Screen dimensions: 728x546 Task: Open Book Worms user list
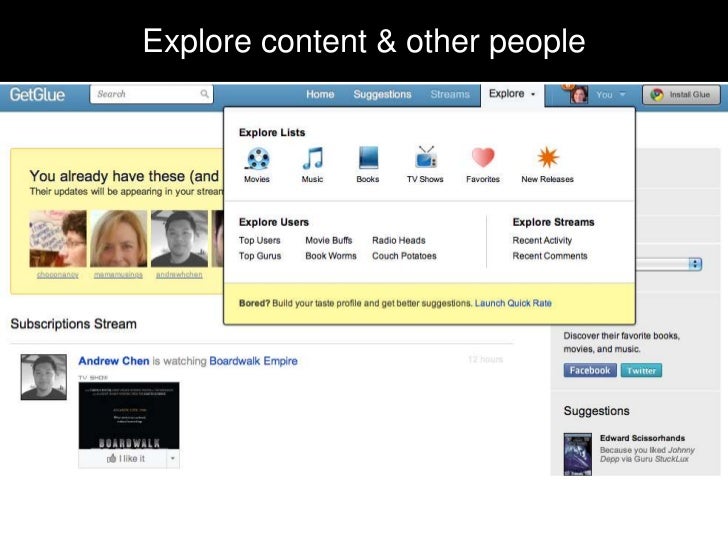click(x=331, y=256)
